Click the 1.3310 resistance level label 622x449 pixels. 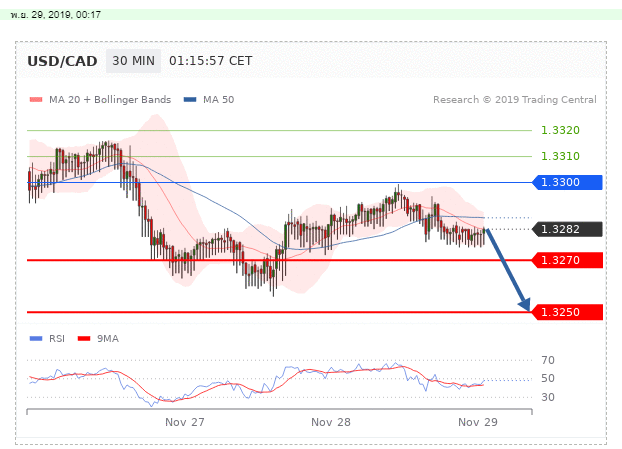point(560,156)
